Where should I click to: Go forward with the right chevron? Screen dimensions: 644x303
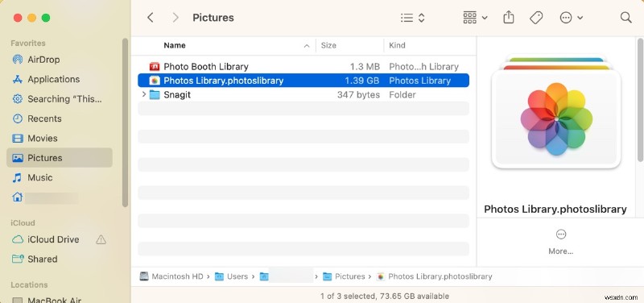(175, 17)
